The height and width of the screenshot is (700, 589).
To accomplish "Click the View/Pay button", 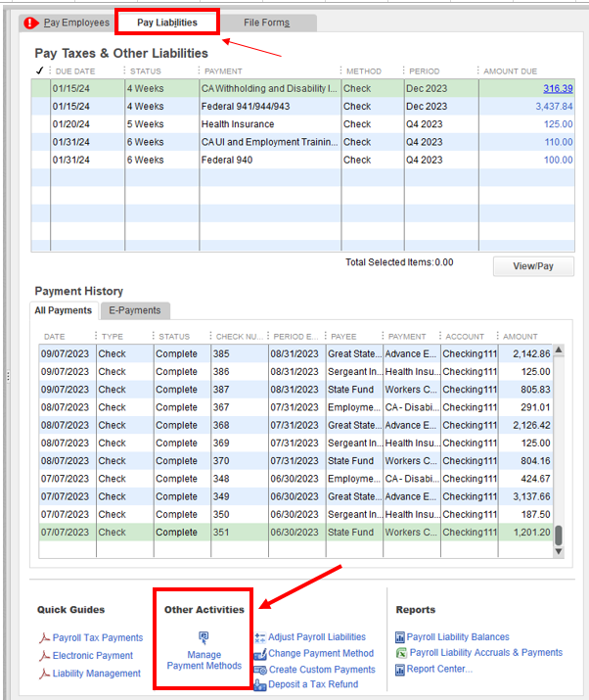I will tap(533, 266).
